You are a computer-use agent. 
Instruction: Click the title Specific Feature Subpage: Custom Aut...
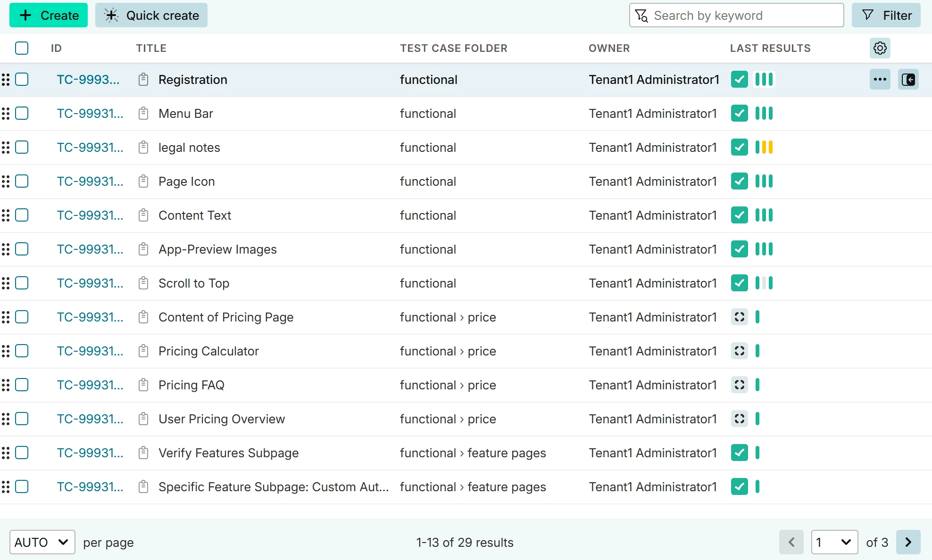tap(274, 487)
